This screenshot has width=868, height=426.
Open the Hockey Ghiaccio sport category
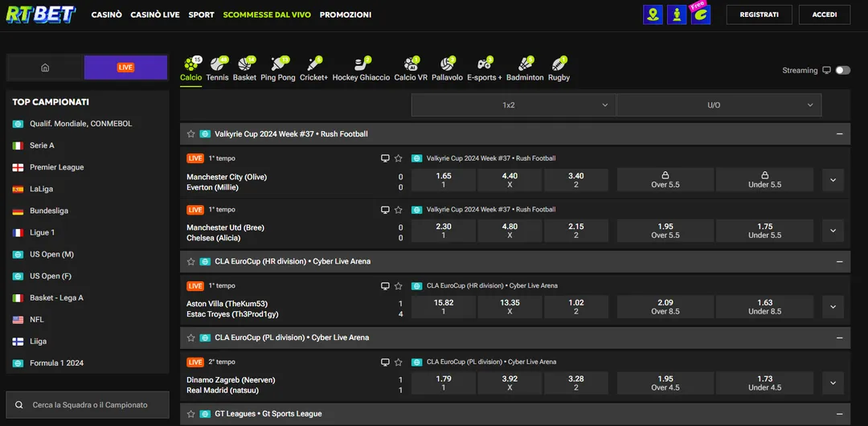(x=361, y=65)
